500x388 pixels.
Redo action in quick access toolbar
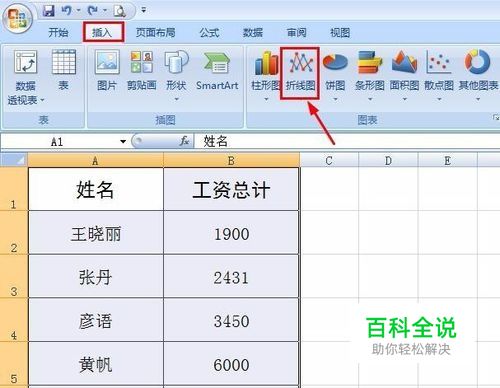[93, 11]
